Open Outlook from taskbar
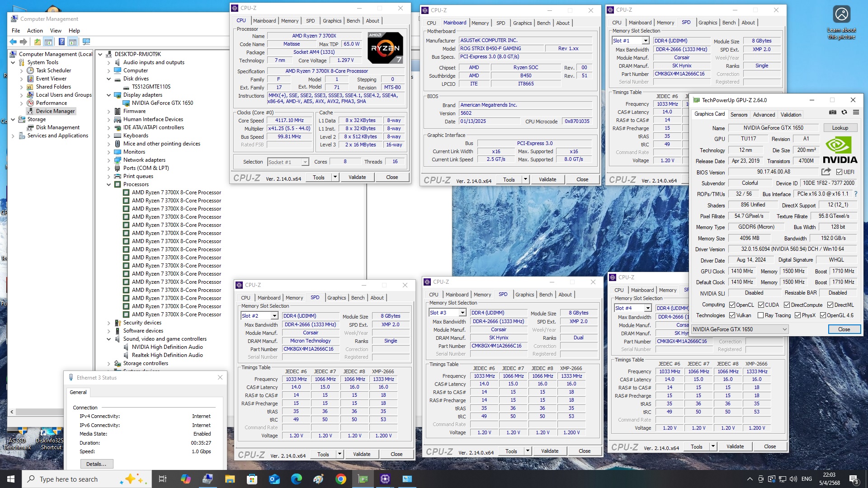The image size is (868, 488). 274,479
